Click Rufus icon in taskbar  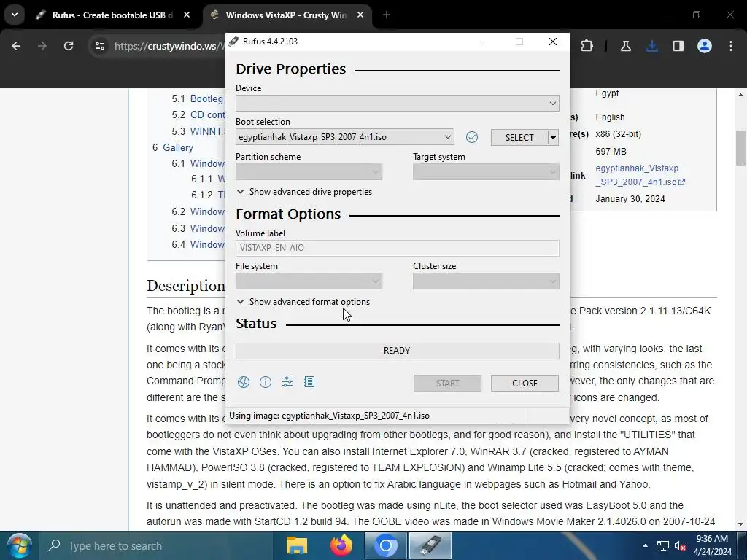click(430, 545)
